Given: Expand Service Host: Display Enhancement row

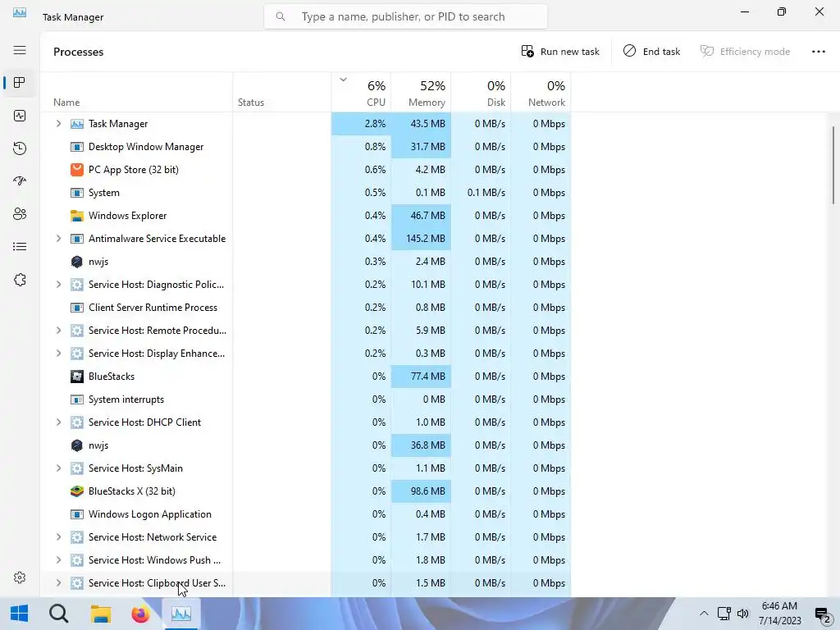Looking at the screenshot, I should (x=59, y=354).
